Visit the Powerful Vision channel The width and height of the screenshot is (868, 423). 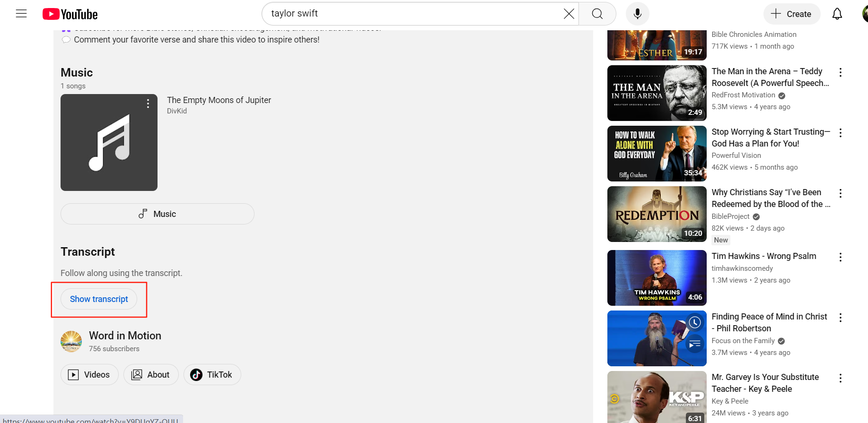point(736,155)
